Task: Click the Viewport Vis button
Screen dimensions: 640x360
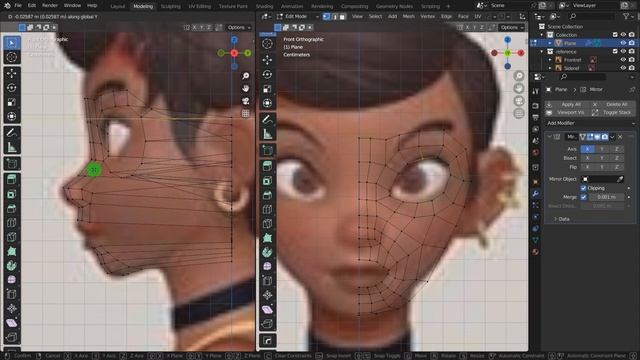Action: tap(567, 112)
